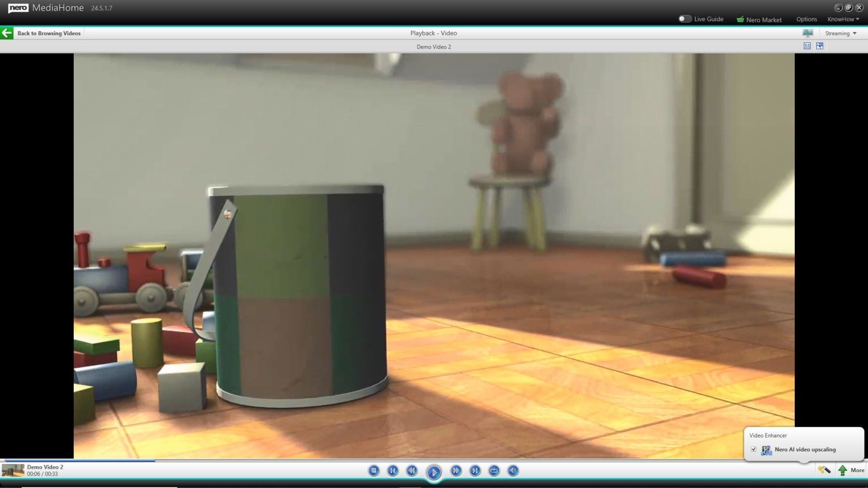Go Back to Browsing Videos

coord(49,33)
